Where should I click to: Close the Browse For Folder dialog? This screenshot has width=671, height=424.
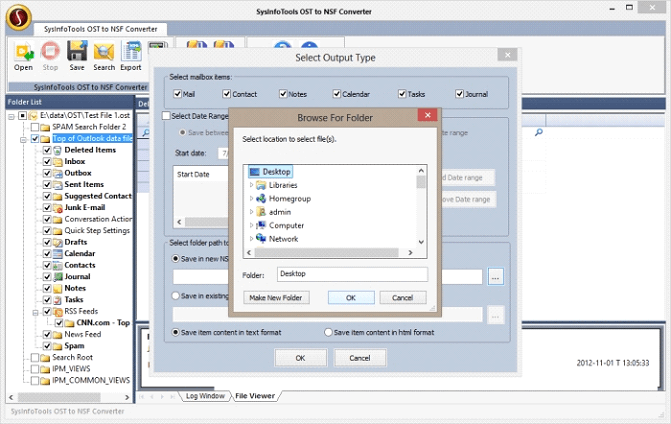pos(428,115)
